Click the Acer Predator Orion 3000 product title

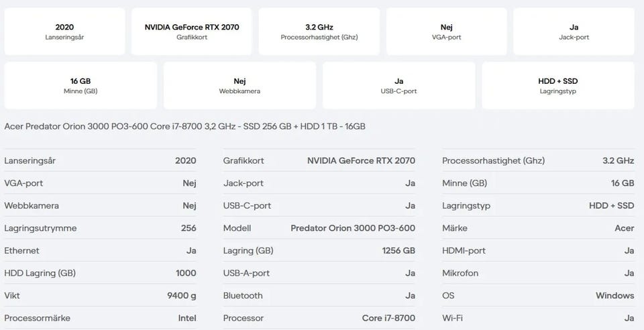[x=185, y=126]
